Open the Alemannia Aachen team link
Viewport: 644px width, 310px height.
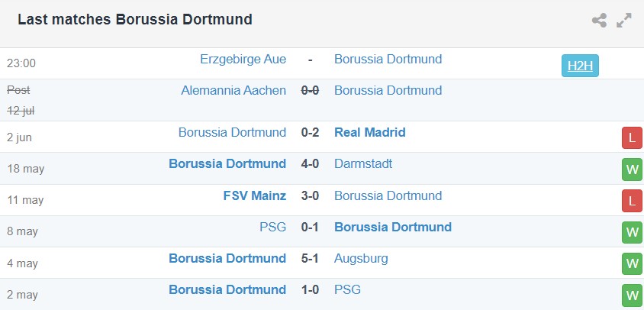pyautogui.click(x=233, y=90)
